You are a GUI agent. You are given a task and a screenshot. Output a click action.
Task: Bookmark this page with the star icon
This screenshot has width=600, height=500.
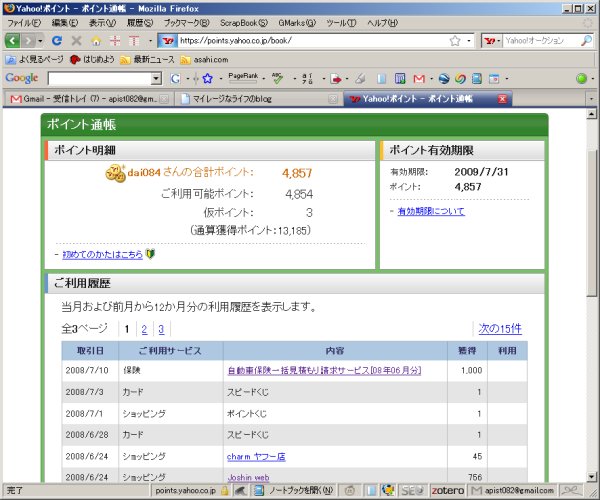(455, 41)
